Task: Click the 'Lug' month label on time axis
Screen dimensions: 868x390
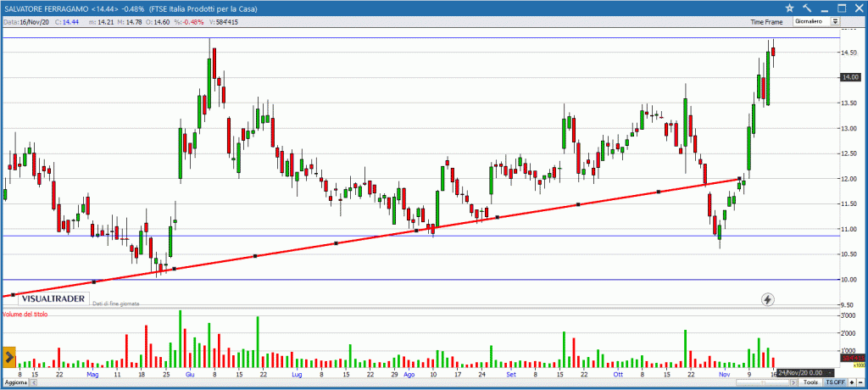Action: click(x=298, y=375)
